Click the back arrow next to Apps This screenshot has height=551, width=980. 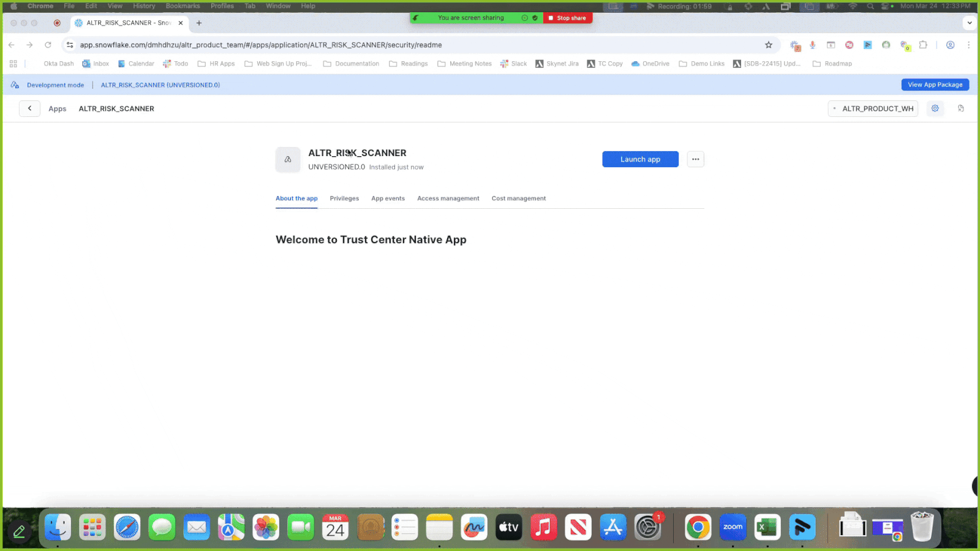click(29, 108)
